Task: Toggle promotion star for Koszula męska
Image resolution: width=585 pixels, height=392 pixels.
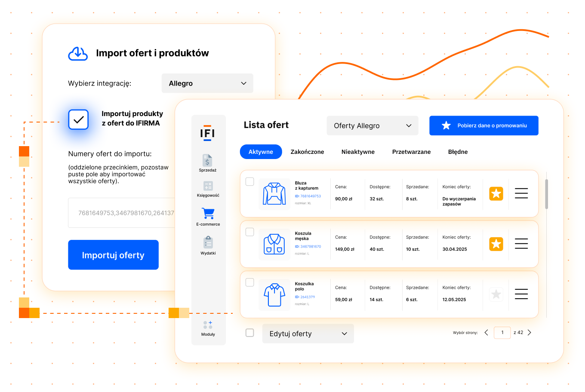Action: click(x=496, y=244)
